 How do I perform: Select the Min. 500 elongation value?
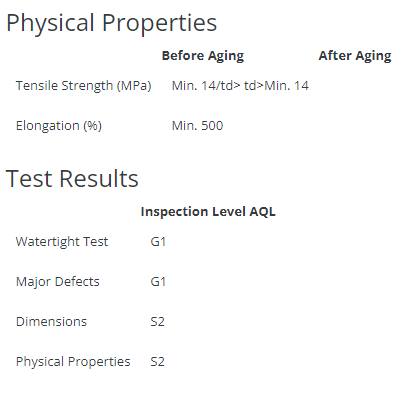(x=197, y=126)
